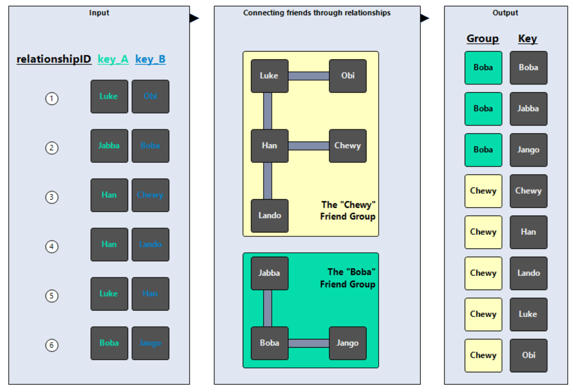Image resolution: width=576 pixels, height=392 pixels.
Task: Click the Obi node beside Luke
Action: click(150, 96)
